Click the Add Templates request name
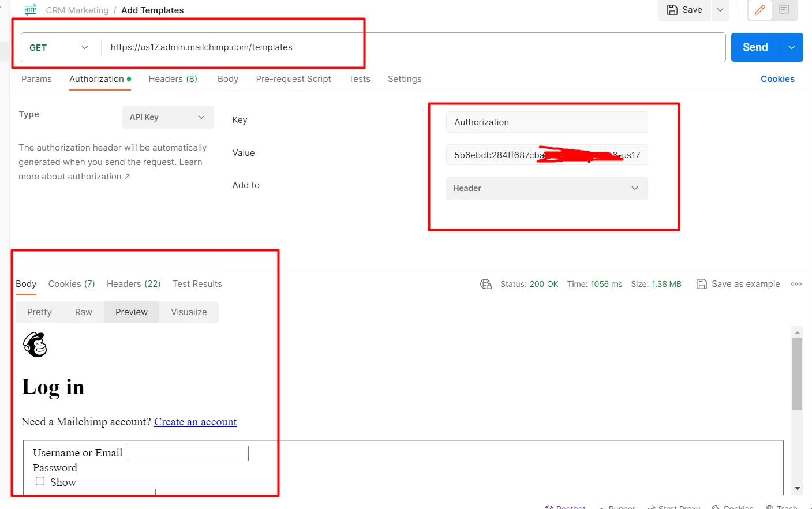Screen dimensions: 812x509 tap(152, 10)
